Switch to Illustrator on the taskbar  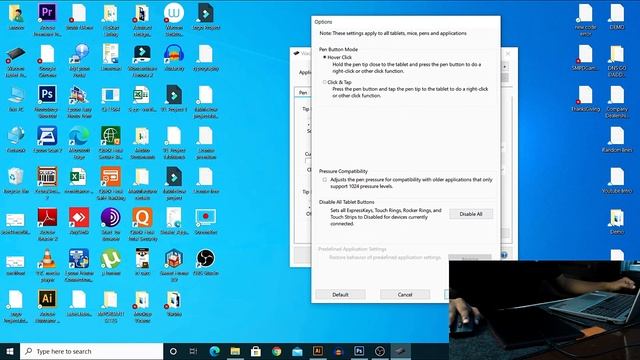318,351
